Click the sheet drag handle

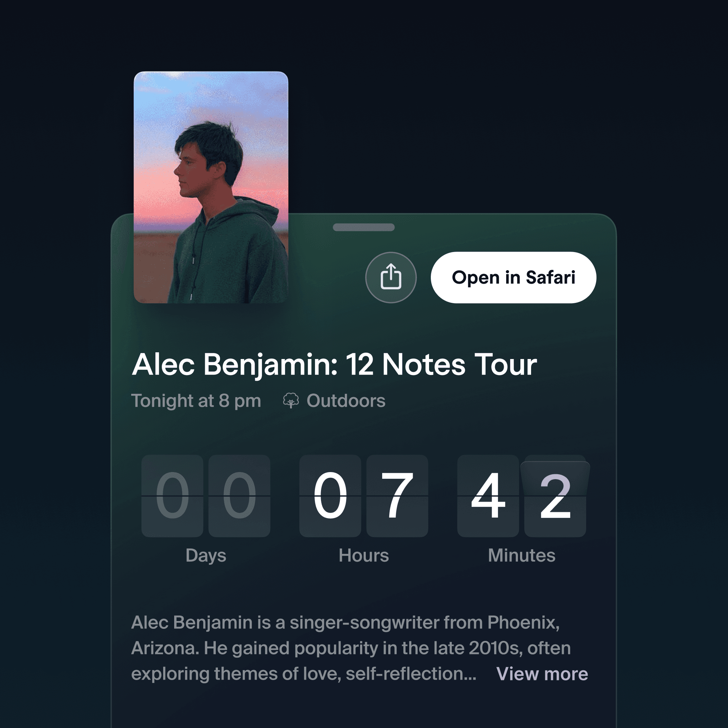pyautogui.click(x=364, y=227)
